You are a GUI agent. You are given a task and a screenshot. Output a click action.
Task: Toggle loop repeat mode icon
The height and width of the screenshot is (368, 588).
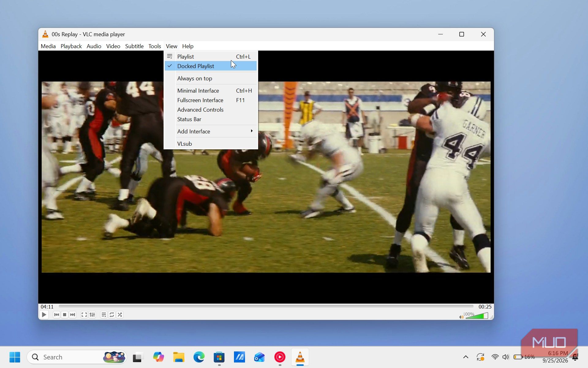pyautogui.click(x=112, y=315)
